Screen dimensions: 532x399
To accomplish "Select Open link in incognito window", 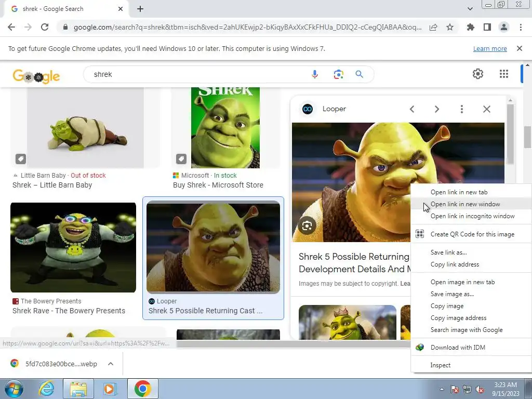I will (x=471, y=216).
